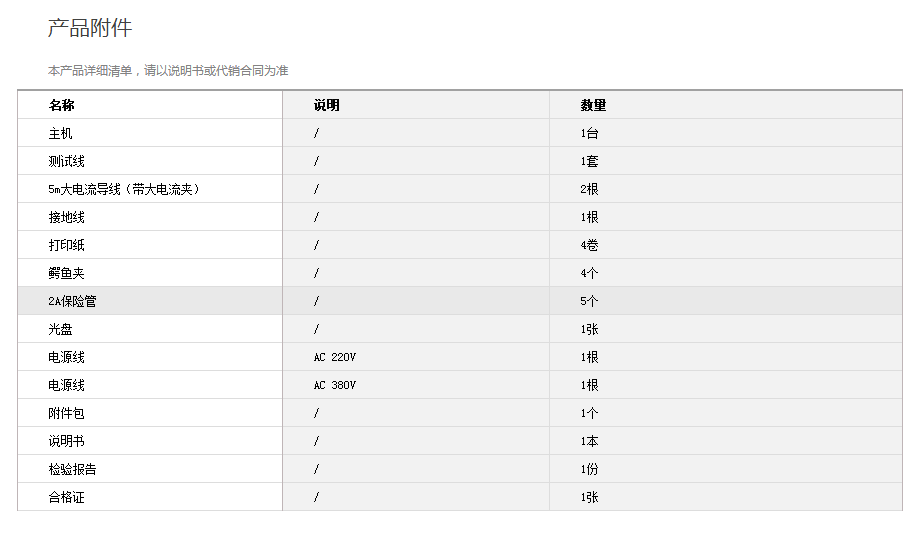Select the 说明 column header

(326, 105)
